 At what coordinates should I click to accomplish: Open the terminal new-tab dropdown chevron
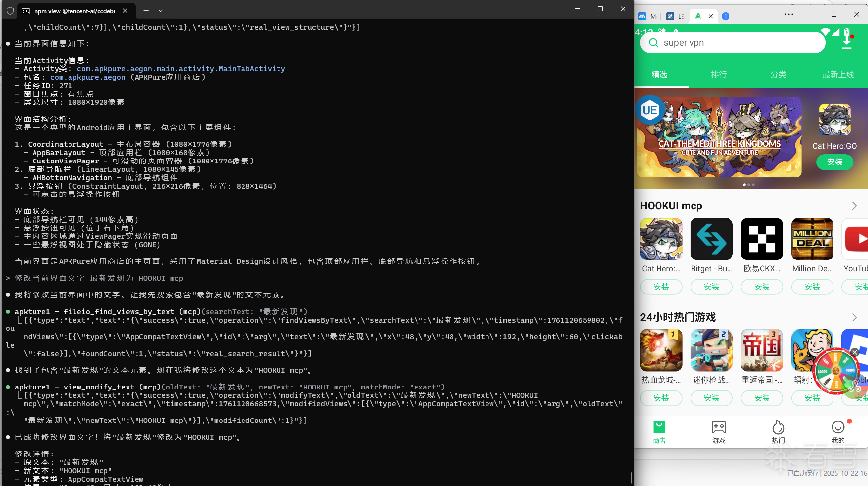coord(161,10)
